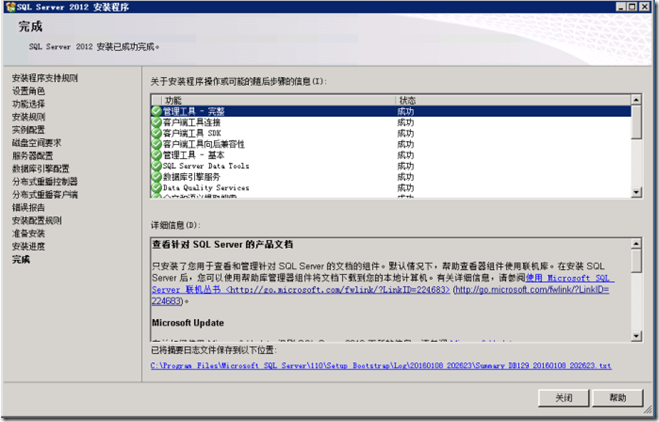Select the SQL Server Data Tools row
Screen dimensions: 659x422
391,166
